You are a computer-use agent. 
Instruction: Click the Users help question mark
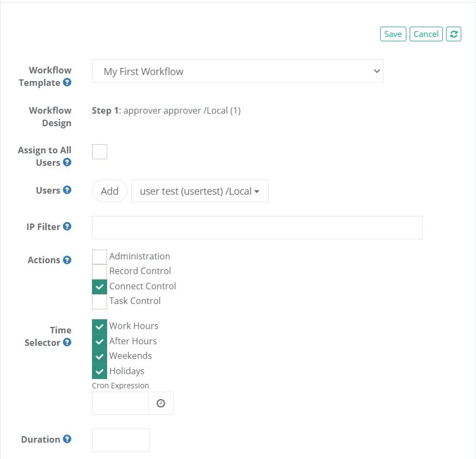[67, 190]
